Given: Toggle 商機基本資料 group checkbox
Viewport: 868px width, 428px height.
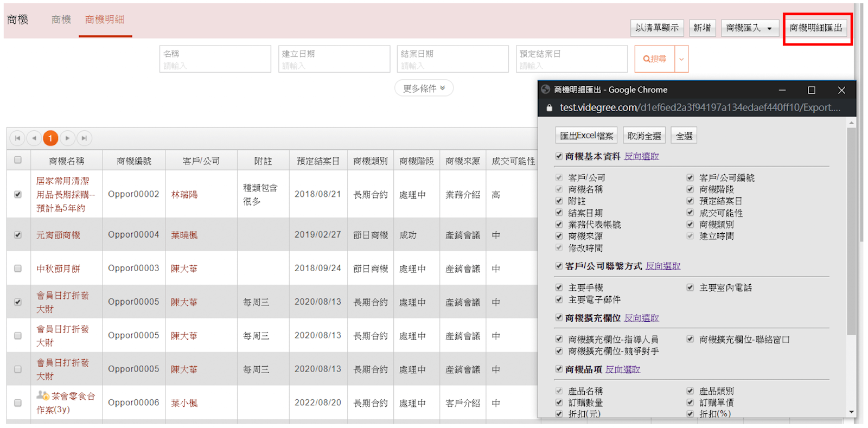Looking at the screenshot, I should pyautogui.click(x=559, y=156).
